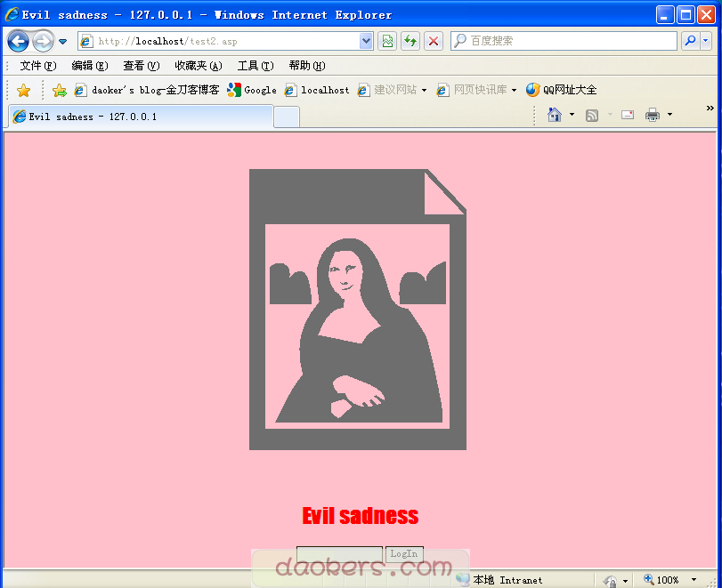Click the Baidu search box
The height and width of the screenshot is (588, 722).
coord(564,41)
